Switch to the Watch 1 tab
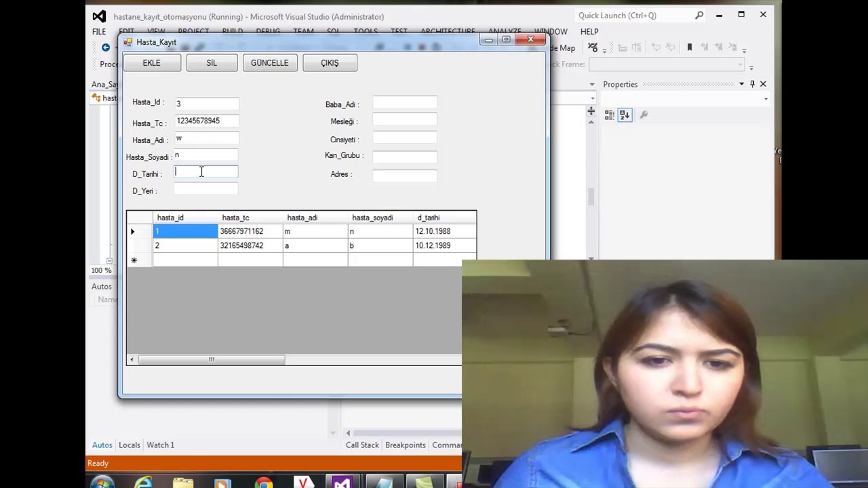This screenshot has width=868, height=488. [161, 445]
